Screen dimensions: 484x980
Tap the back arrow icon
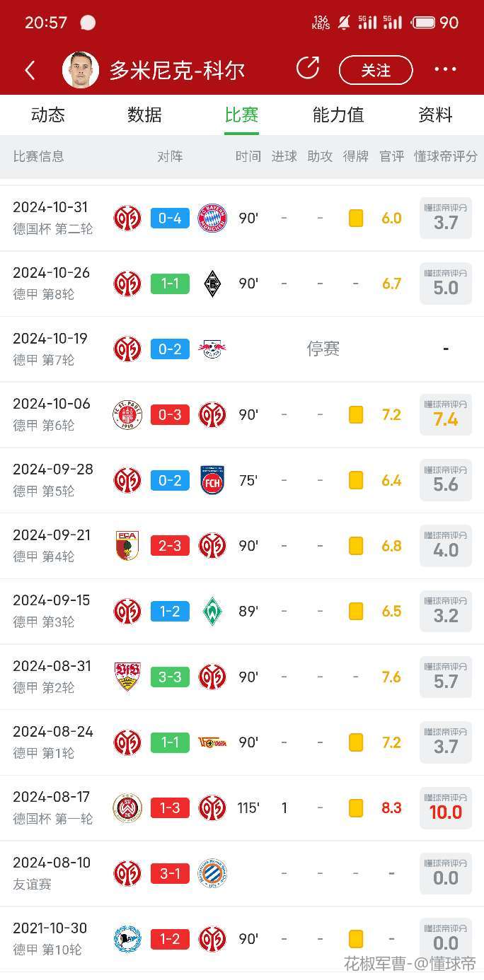(x=30, y=70)
